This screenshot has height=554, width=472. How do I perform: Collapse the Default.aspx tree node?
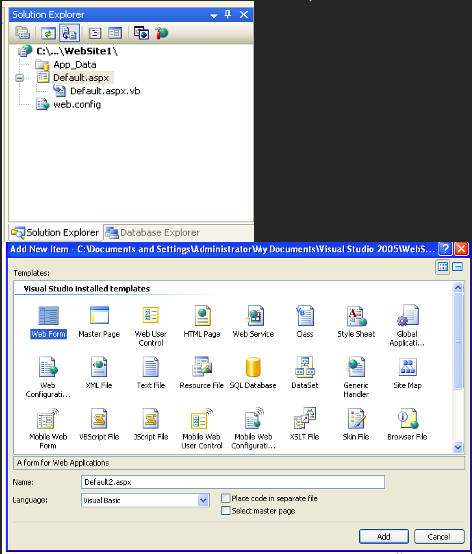tap(19, 78)
